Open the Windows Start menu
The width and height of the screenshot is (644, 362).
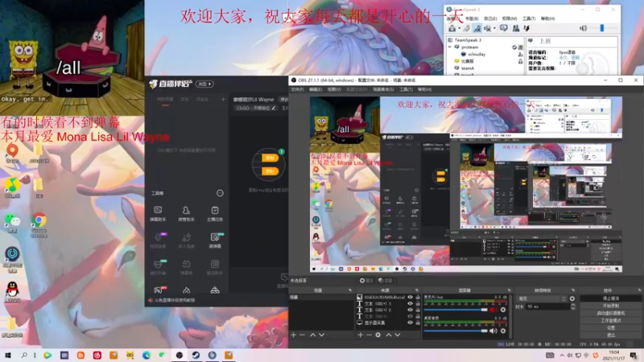tap(8, 355)
